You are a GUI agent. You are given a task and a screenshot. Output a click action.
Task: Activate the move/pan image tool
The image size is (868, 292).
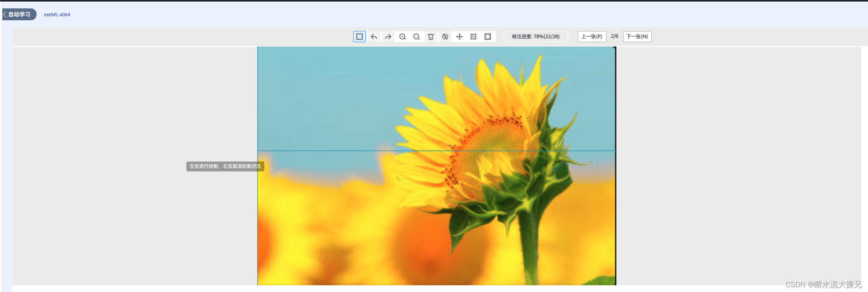pos(459,37)
